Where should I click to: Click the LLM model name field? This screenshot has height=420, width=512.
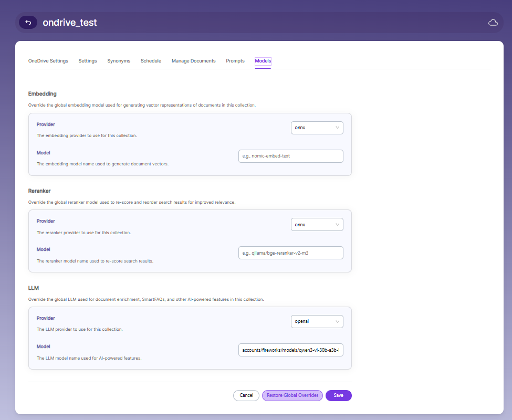click(x=290, y=350)
